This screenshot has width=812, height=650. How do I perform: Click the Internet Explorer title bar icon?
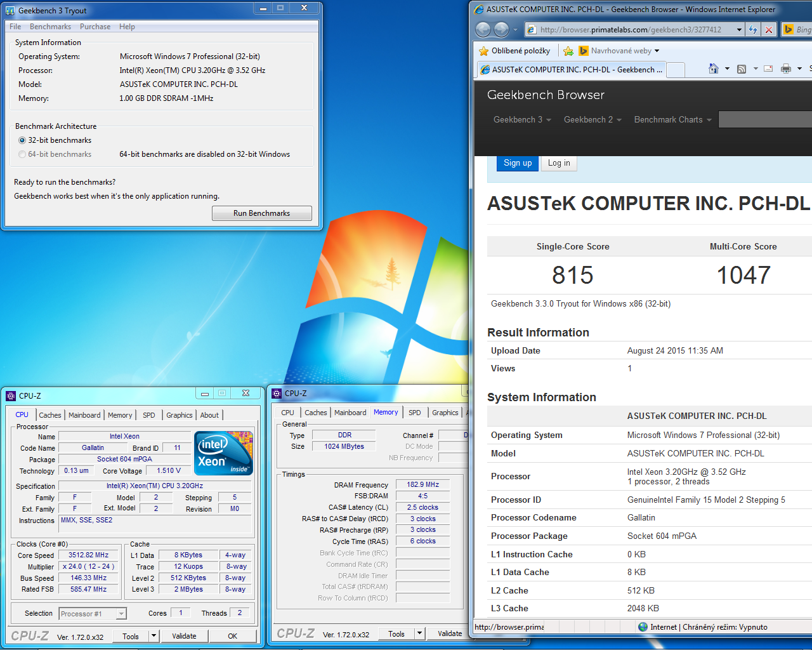click(479, 10)
